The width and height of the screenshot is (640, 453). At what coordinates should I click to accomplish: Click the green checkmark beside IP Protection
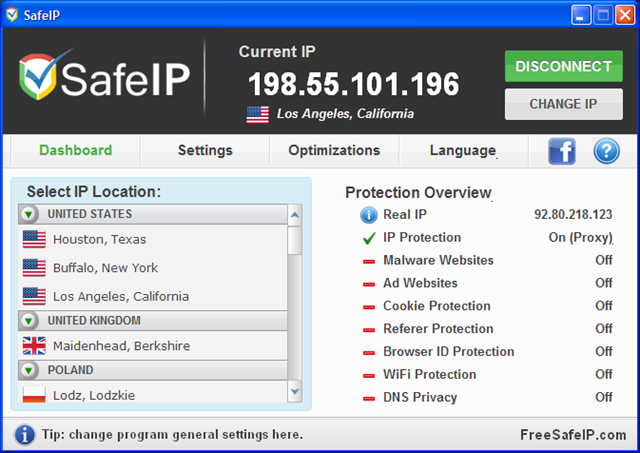[x=369, y=238]
